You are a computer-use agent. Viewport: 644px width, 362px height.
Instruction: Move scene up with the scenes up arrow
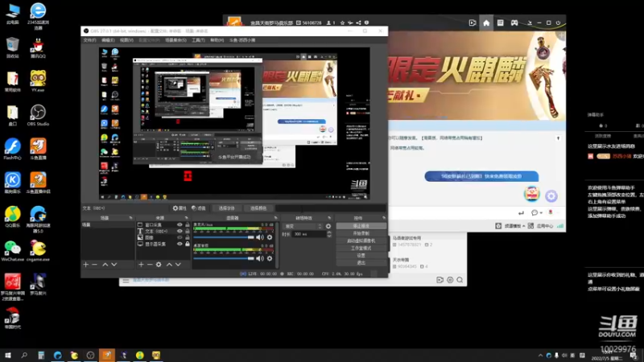[x=105, y=265]
